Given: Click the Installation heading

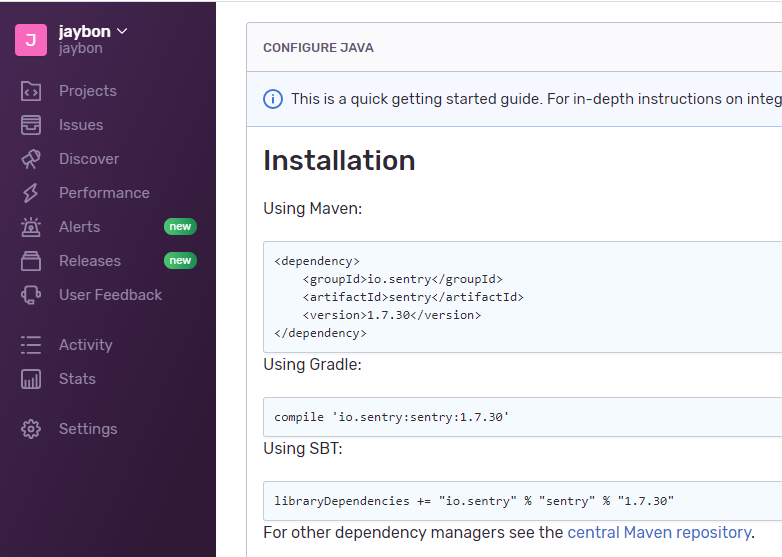Looking at the screenshot, I should [x=339, y=161].
